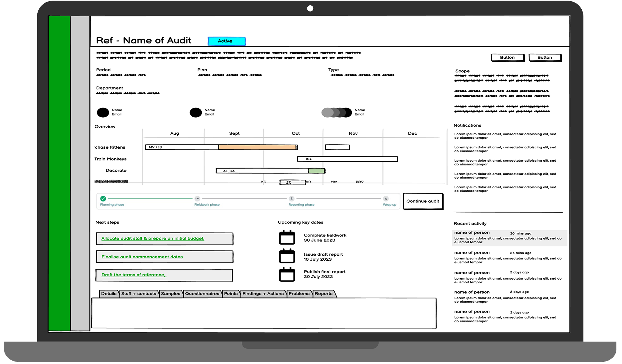Click the Active status badge
The height and width of the screenshot is (364, 622).
click(226, 41)
